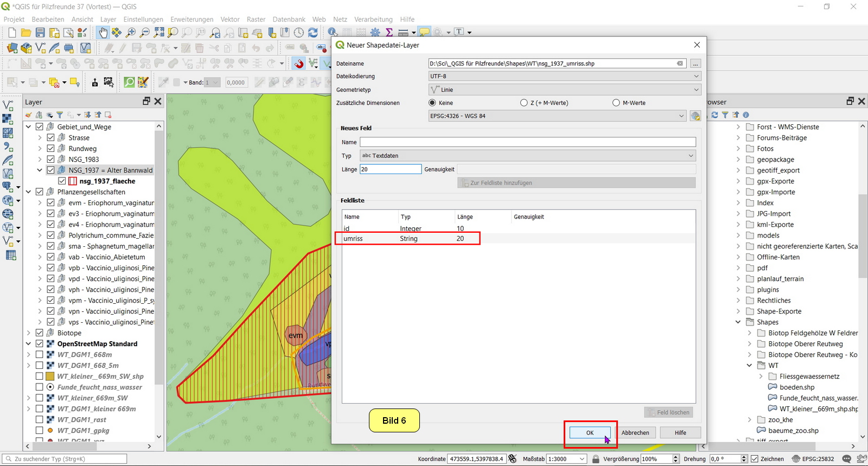Screen dimensions: 868x466
Task: Open the Geometrietyp dropdown showing Linie
Action: click(565, 90)
